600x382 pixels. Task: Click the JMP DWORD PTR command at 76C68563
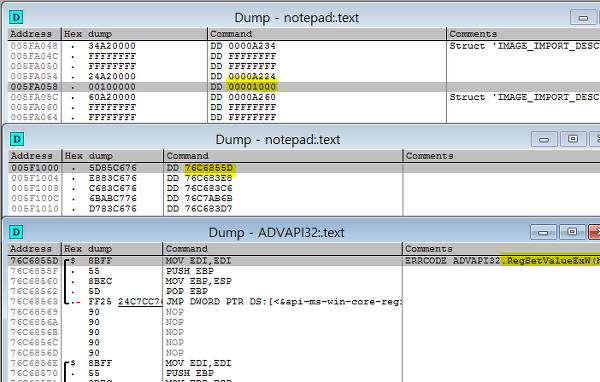284,302
